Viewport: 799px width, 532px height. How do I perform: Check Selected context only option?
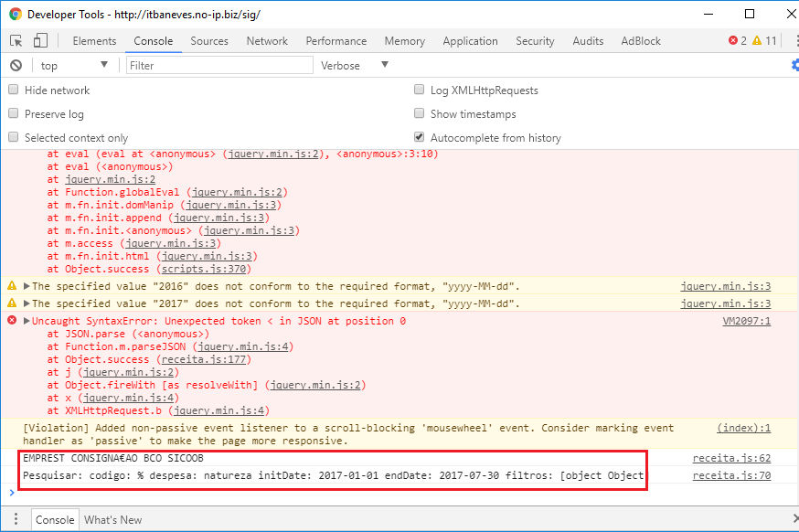tap(14, 137)
